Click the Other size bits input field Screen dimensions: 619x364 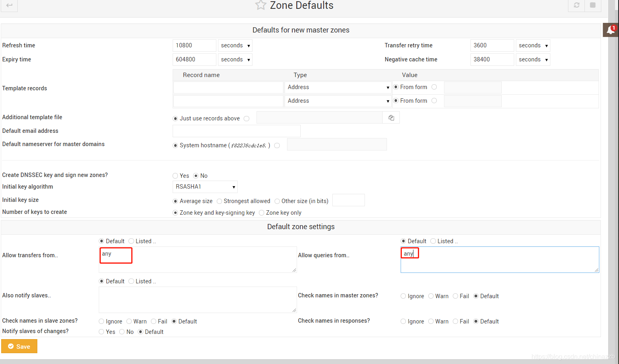(349, 200)
